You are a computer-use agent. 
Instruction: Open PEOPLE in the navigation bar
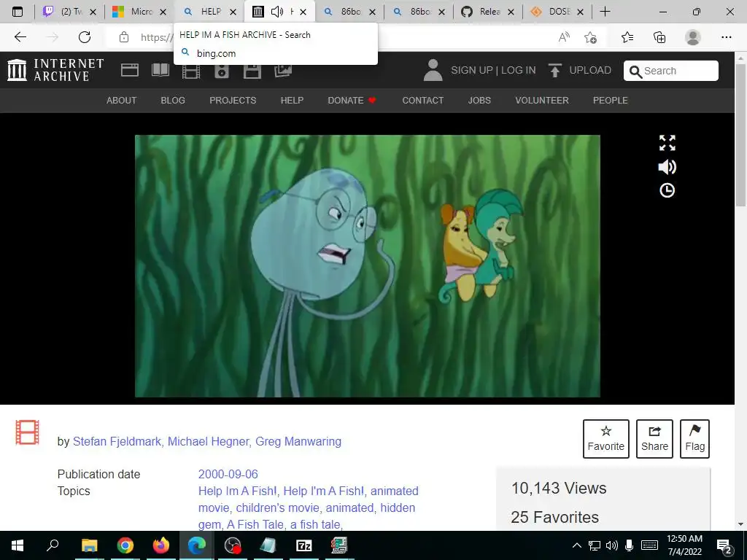coord(611,101)
